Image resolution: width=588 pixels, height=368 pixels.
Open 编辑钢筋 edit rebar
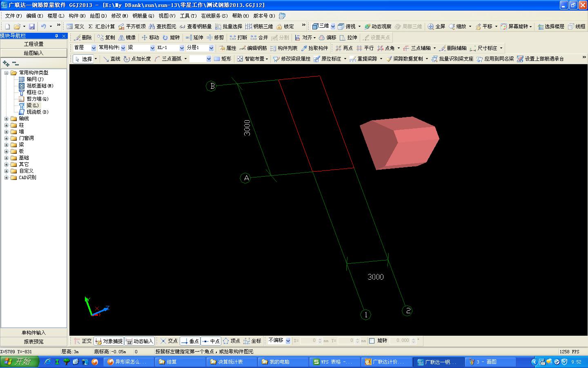(x=254, y=48)
